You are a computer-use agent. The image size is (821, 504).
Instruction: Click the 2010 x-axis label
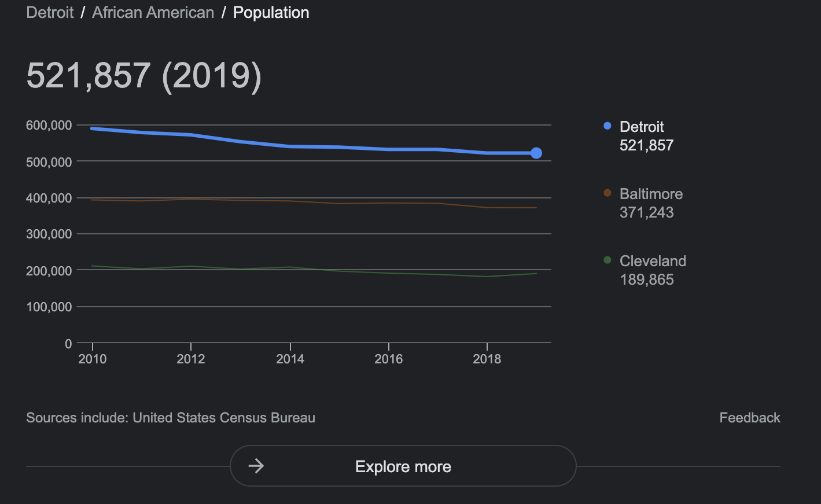93,359
